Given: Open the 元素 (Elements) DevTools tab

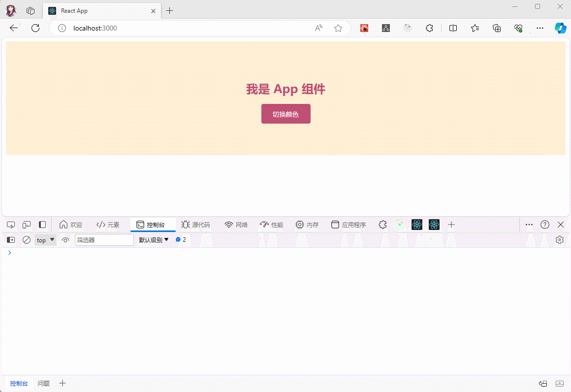Looking at the screenshot, I should [x=108, y=225].
